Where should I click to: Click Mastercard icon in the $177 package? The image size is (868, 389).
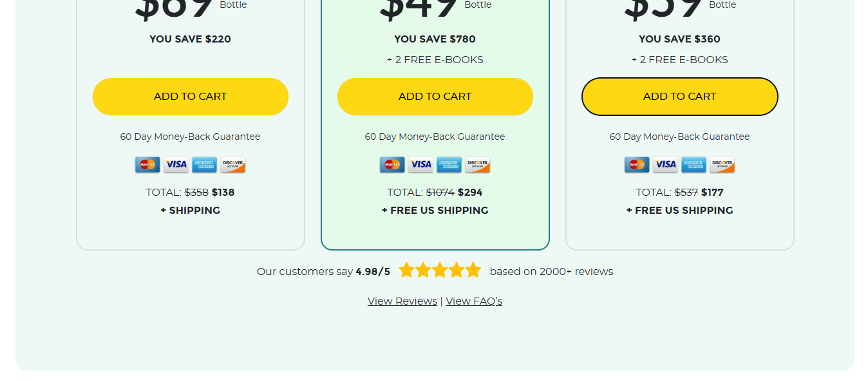(637, 165)
